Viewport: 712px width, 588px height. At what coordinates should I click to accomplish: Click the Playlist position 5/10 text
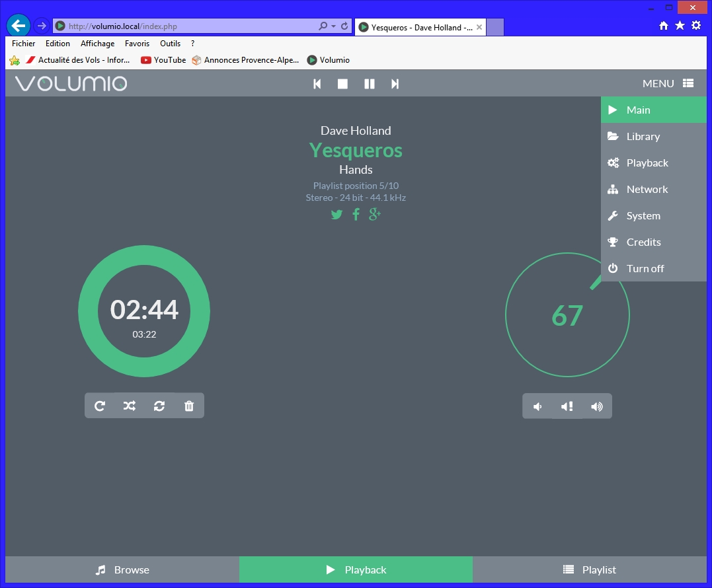point(356,186)
